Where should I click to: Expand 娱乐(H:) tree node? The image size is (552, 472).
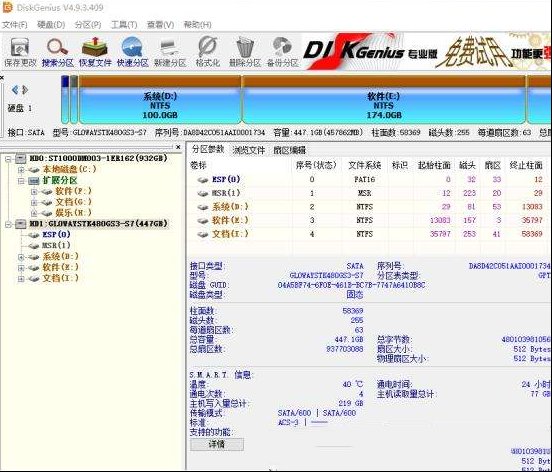click(x=34, y=213)
